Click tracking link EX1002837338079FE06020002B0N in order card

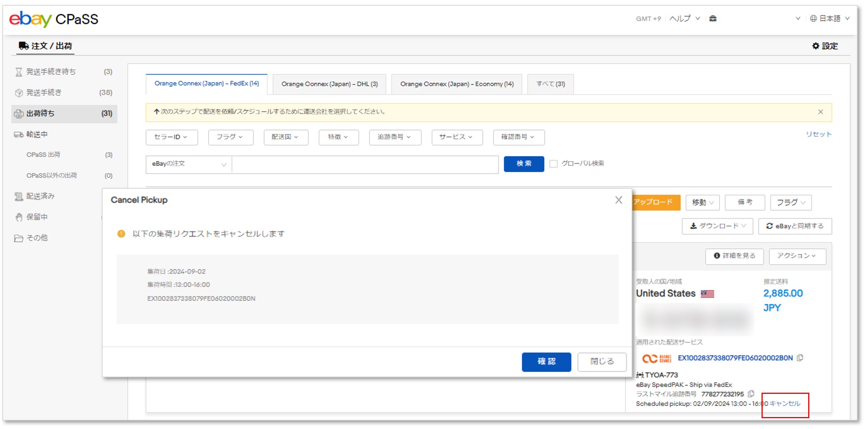pyautogui.click(x=735, y=358)
